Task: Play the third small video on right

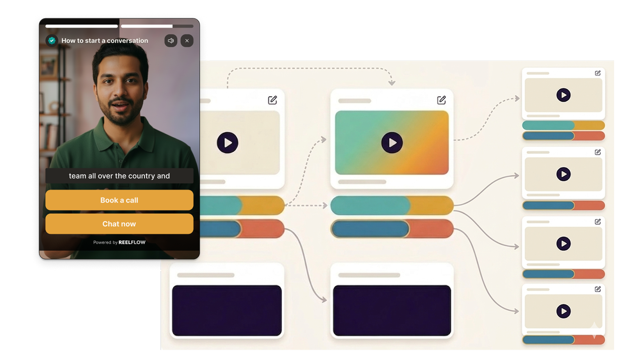Action: pyautogui.click(x=563, y=244)
